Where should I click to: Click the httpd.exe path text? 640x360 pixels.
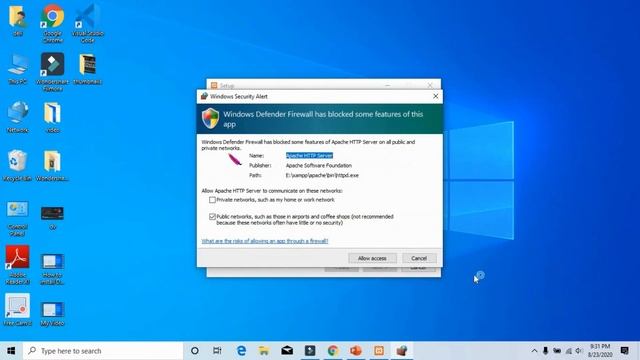pos(322,175)
